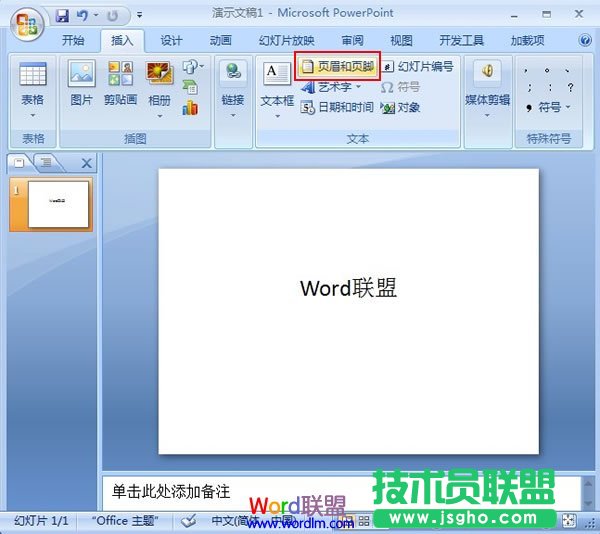The image size is (600, 534).
Task: Expand the 媒体剪辑 dropdown arrow
Action: (x=487, y=115)
